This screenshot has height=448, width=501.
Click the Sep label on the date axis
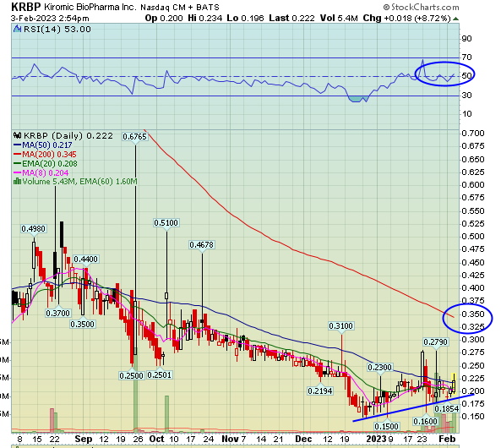84,439
